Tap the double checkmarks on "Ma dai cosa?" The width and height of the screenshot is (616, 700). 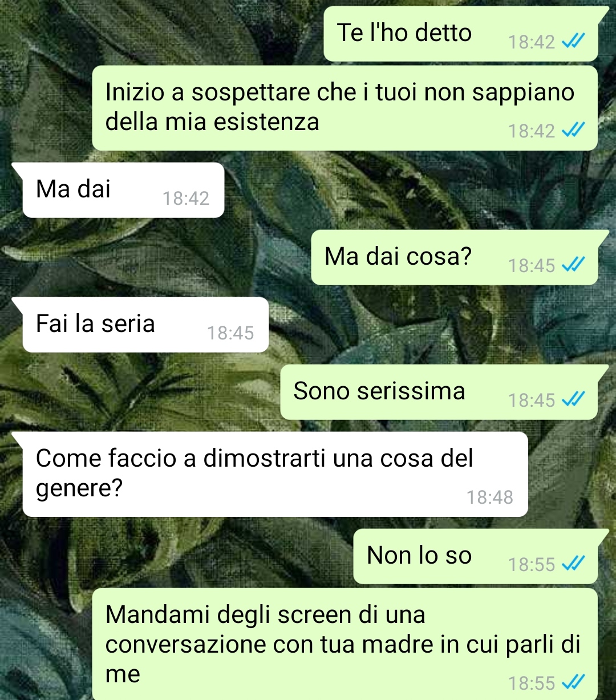(572, 265)
